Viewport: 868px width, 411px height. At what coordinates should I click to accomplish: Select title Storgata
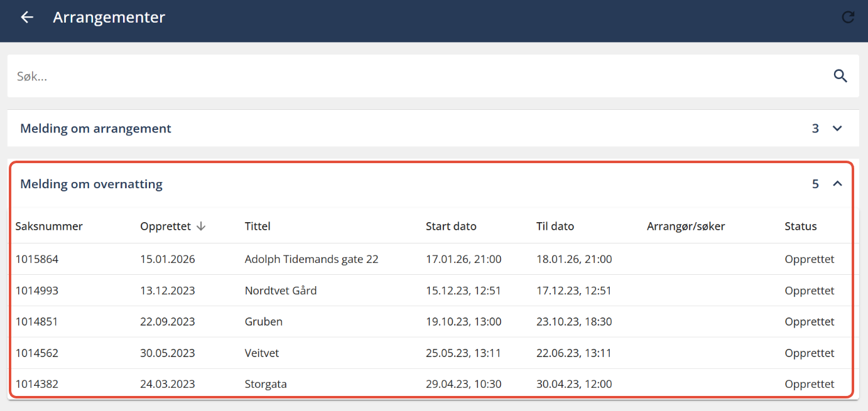(x=266, y=384)
